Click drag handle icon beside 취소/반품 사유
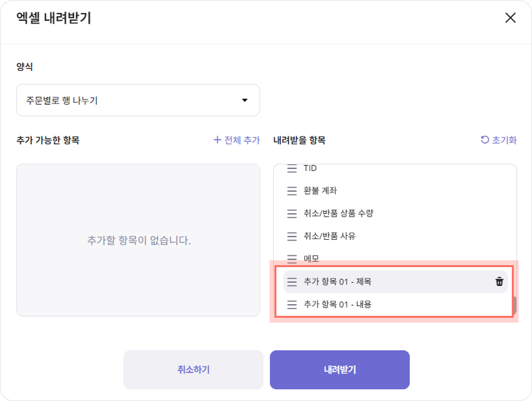The width and height of the screenshot is (532, 401). click(x=292, y=236)
